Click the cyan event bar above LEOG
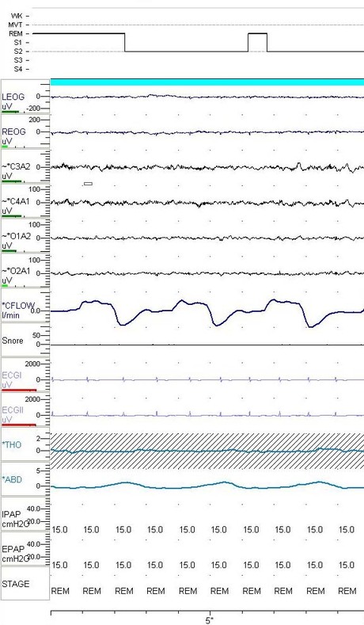Viewport: 364px width, 625px height. pos(207,82)
